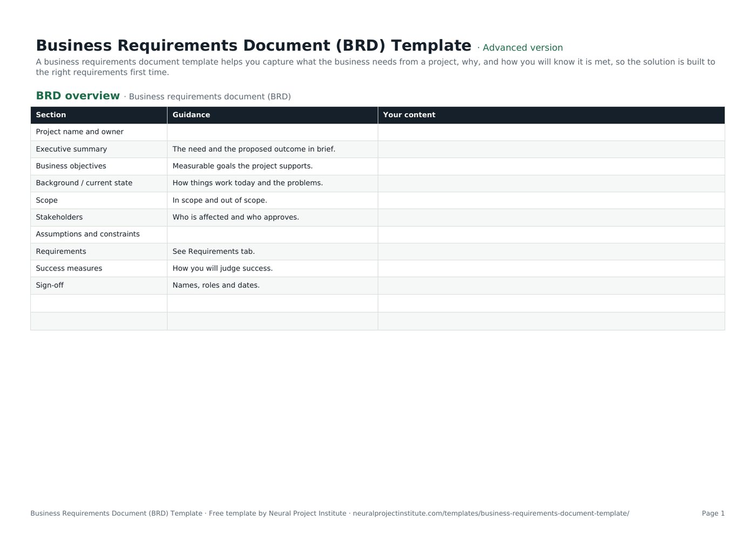The image size is (756, 534).
Task: Click the 'Page 1' footer label
Action: pos(713,513)
